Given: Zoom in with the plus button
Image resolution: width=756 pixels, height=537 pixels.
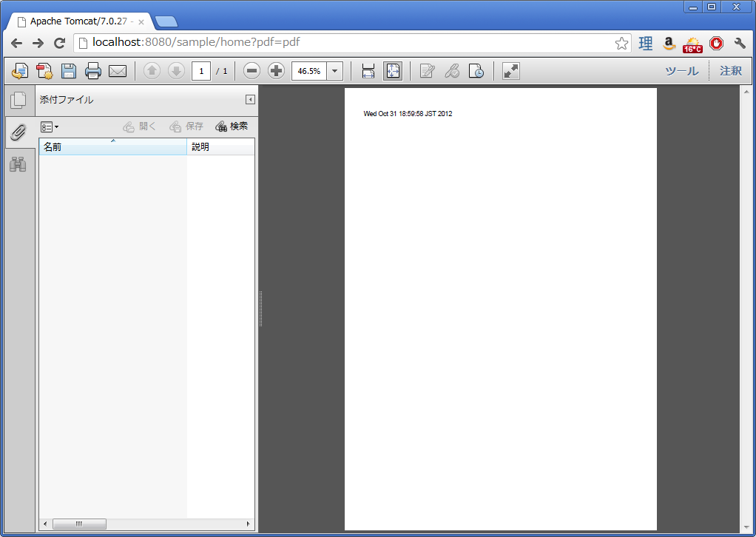Looking at the screenshot, I should tap(276, 71).
